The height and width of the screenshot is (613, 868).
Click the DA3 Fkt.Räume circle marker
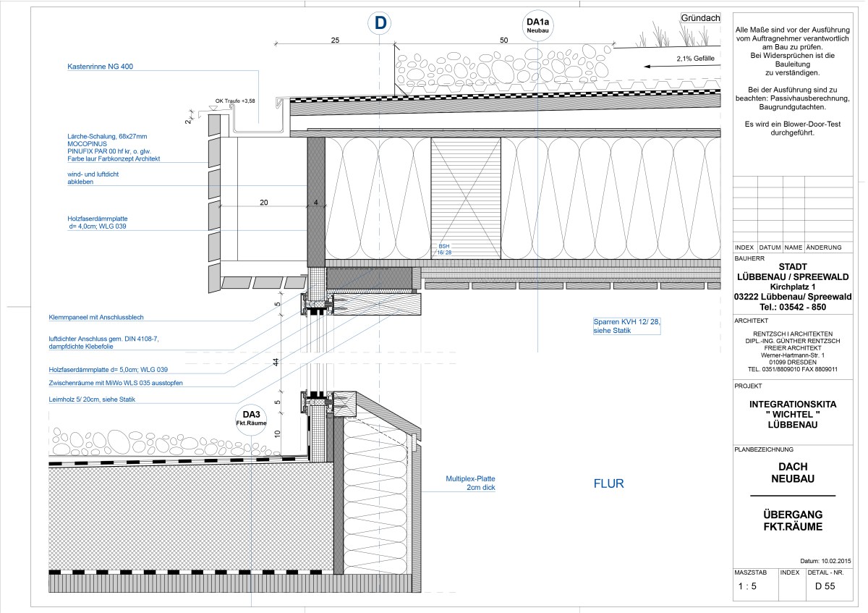click(x=251, y=417)
